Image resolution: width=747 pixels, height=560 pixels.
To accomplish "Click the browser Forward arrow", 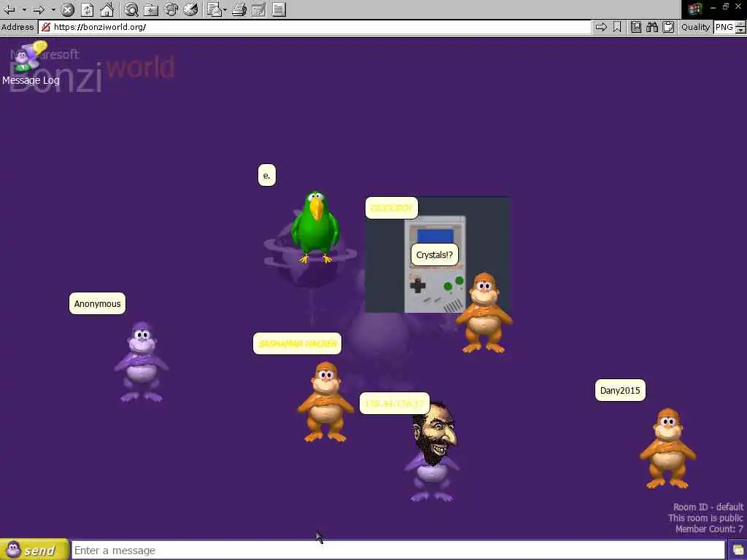I will (39, 9).
